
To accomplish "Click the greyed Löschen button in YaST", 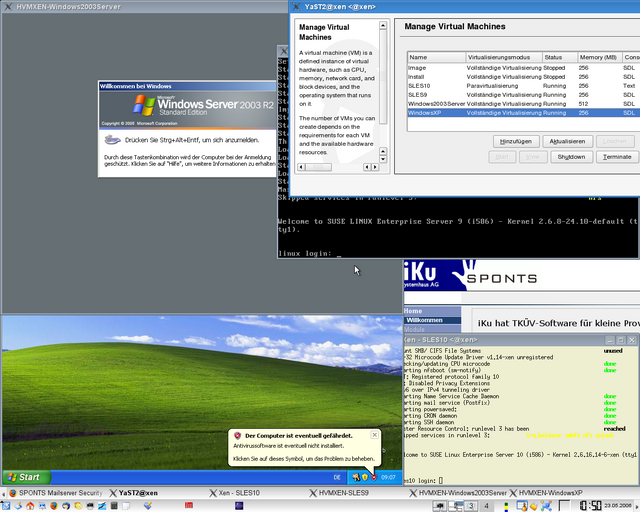I will point(615,141).
